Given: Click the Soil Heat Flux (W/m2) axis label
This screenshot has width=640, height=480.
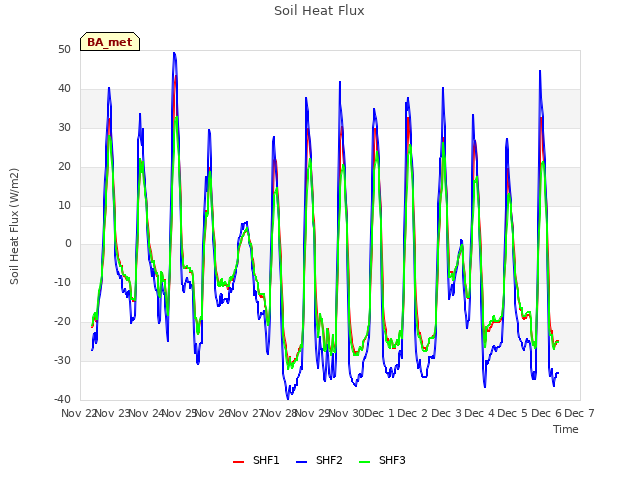Looking at the screenshot, I should pos(14,226).
